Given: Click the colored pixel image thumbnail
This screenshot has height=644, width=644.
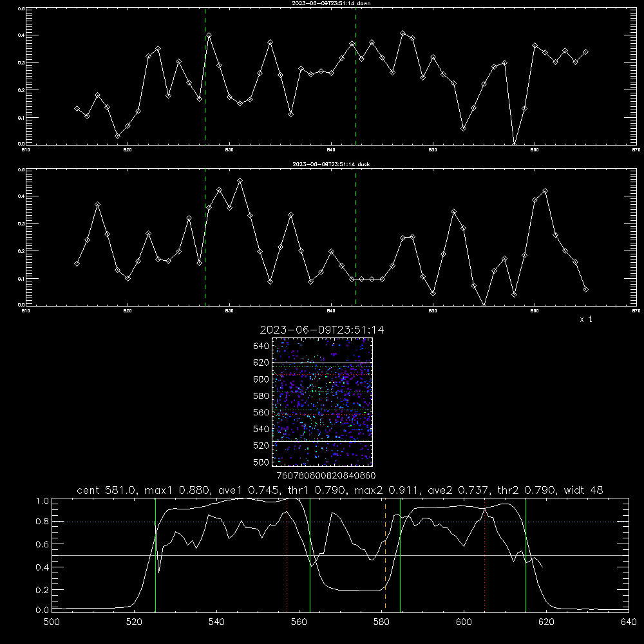Looking at the screenshot, I should [322, 402].
